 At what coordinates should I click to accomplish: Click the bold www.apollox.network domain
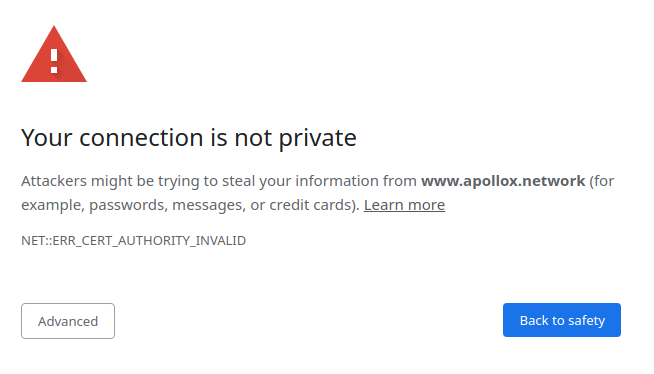[x=503, y=181]
